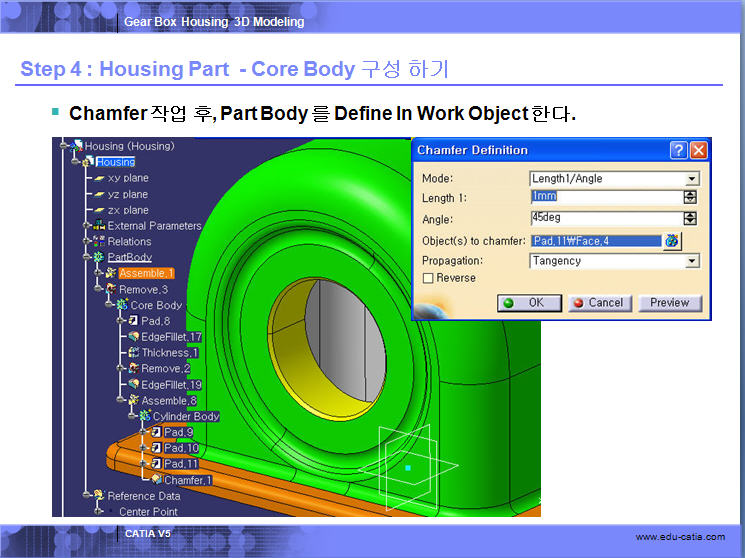Select the Core Body tree node
The image size is (745, 558).
[156, 305]
